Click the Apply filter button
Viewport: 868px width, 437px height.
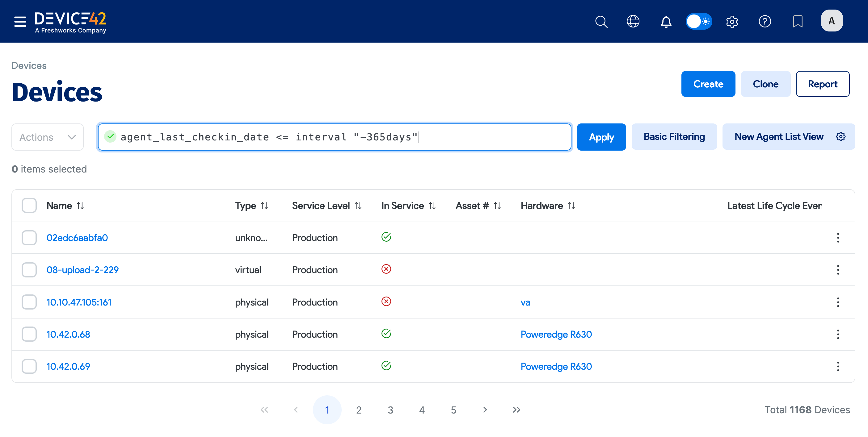point(601,137)
